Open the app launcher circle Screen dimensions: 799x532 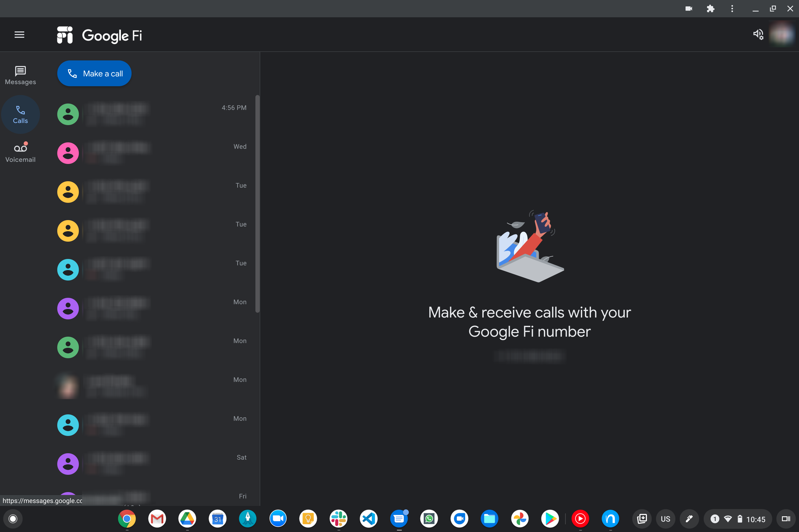pyautogui.click(x=13, y=518)
